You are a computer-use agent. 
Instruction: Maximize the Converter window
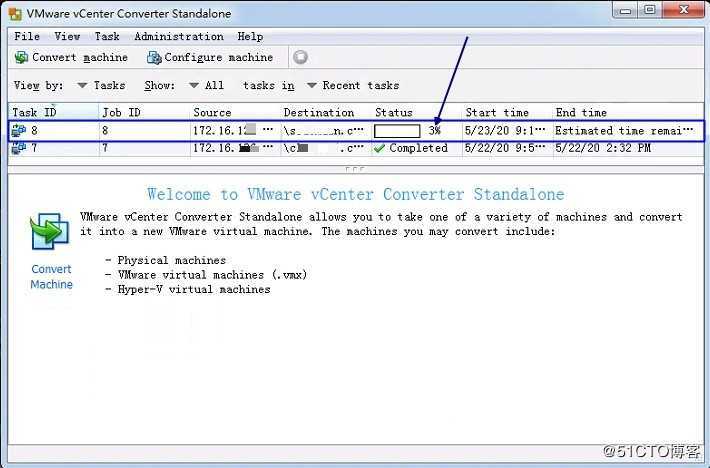click(x=650, y=10)
